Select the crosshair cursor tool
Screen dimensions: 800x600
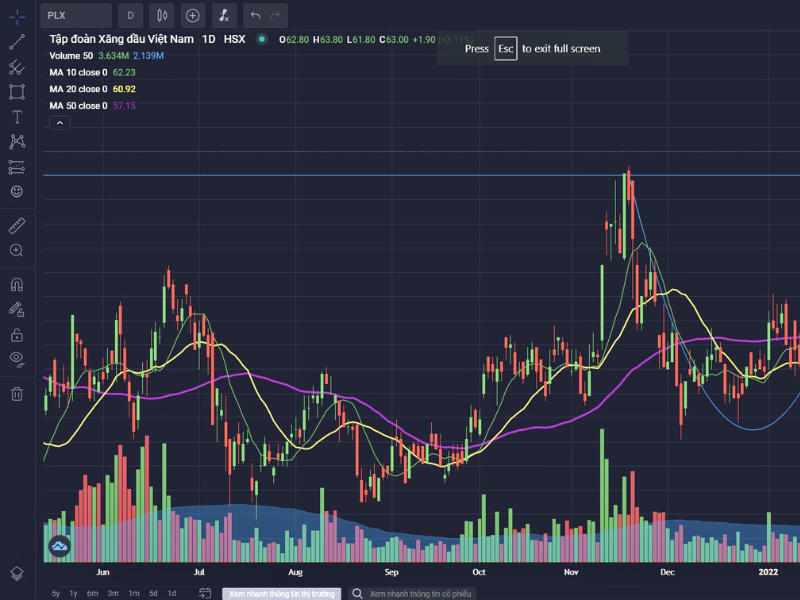[x=17, y=17]
